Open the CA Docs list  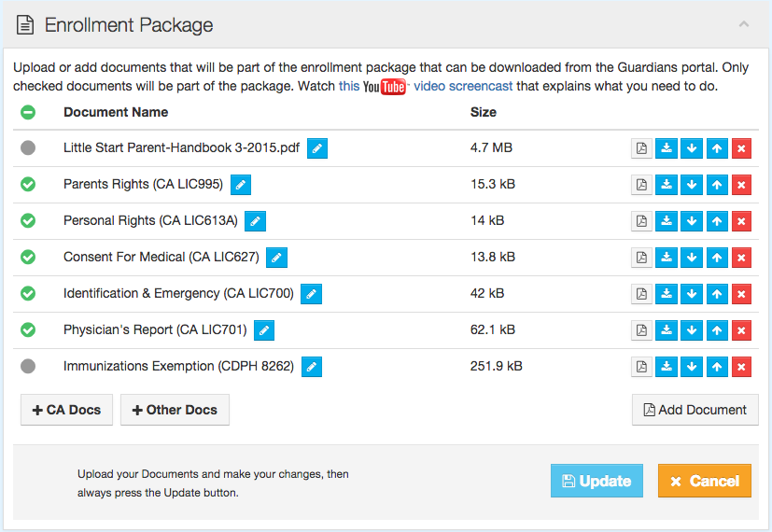(66, 410)
